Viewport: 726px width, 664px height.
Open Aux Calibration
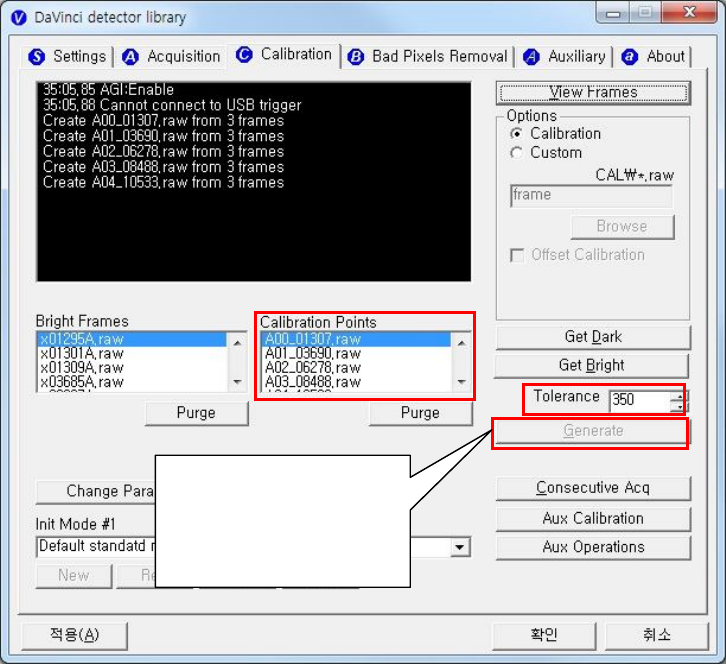point(593,519)
